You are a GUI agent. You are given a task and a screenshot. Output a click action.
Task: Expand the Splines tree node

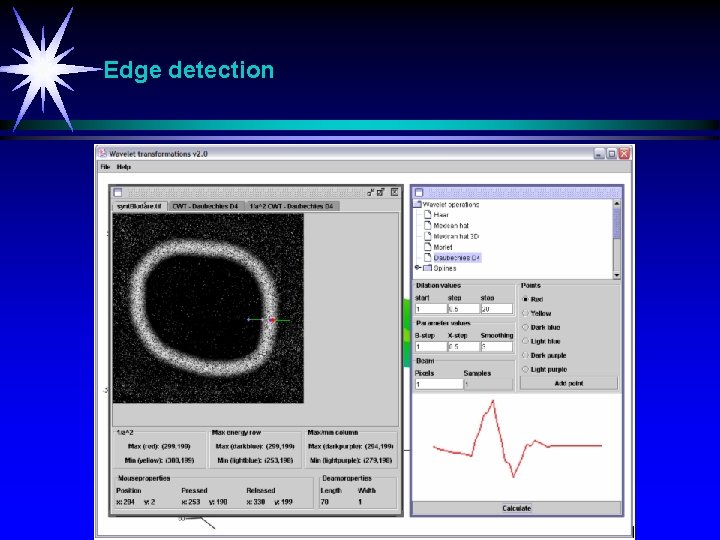click(417, 268)
